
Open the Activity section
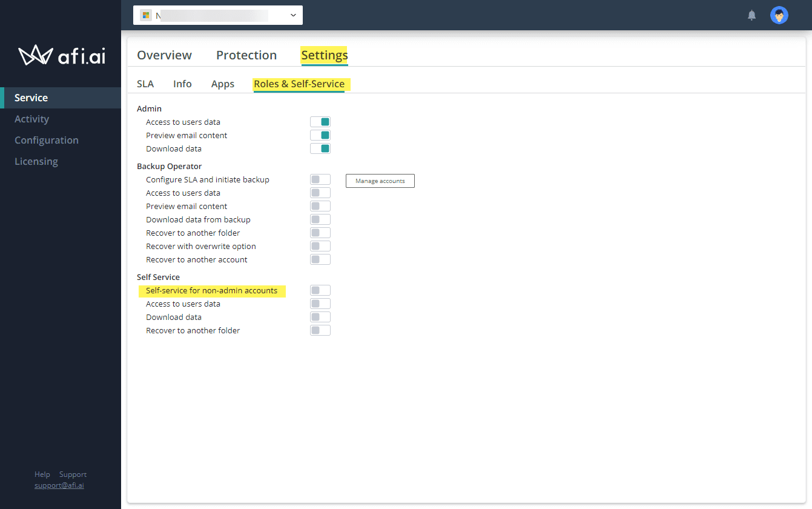click(x=31, y=119)
